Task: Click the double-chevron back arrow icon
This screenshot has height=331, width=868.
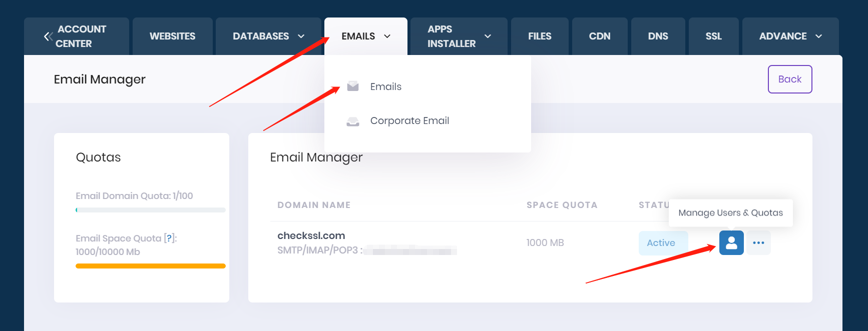Action: pos(48,36)
